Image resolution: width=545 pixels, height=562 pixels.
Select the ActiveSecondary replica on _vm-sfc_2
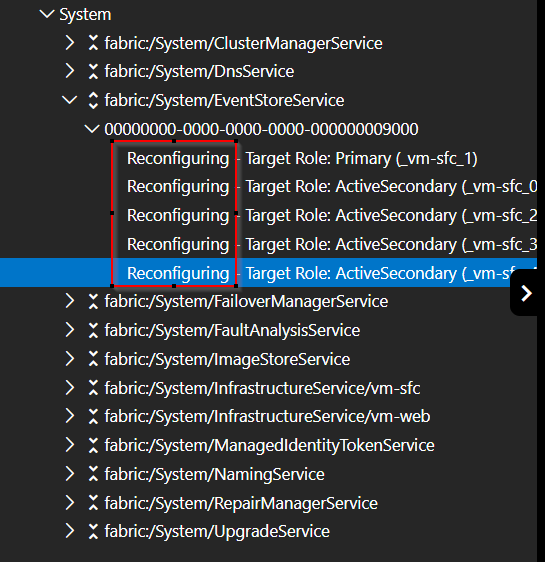coord(332,215)
